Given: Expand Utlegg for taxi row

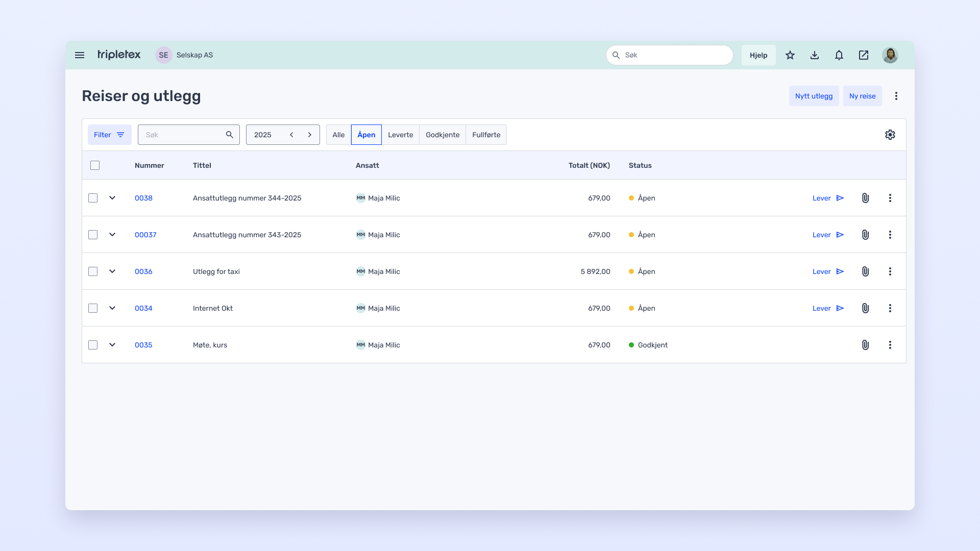Looking at the screenshot, I should [x=112, y=271].
